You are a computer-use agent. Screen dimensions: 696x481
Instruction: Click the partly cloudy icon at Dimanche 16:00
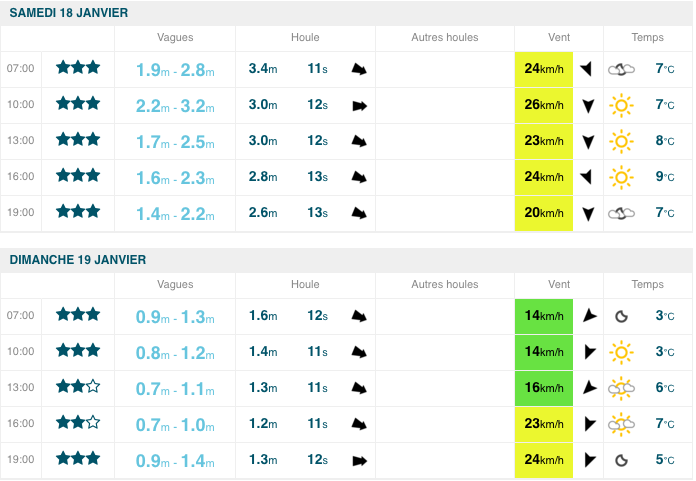[623, 423]
